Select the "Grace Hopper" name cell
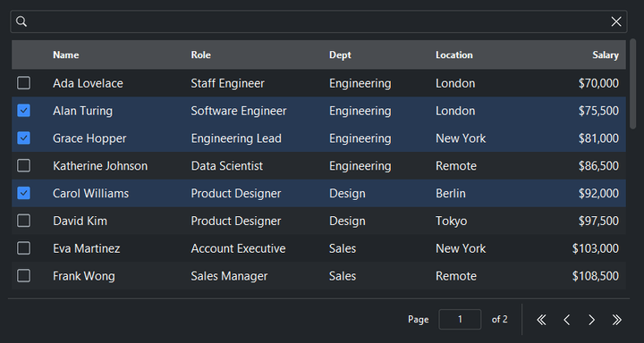This screenshot has width=644, height=343. [89, 138]
